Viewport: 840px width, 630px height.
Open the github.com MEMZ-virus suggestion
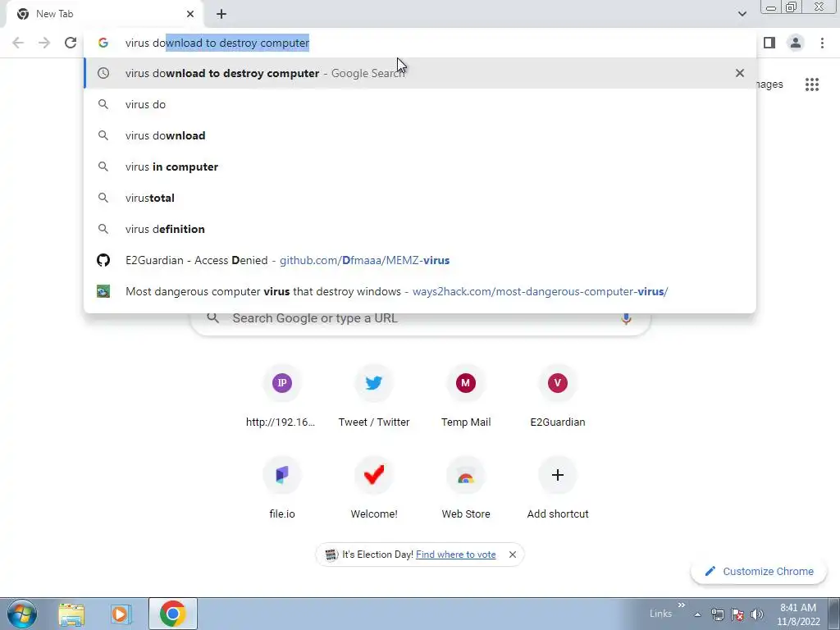[x=420, y=260]
